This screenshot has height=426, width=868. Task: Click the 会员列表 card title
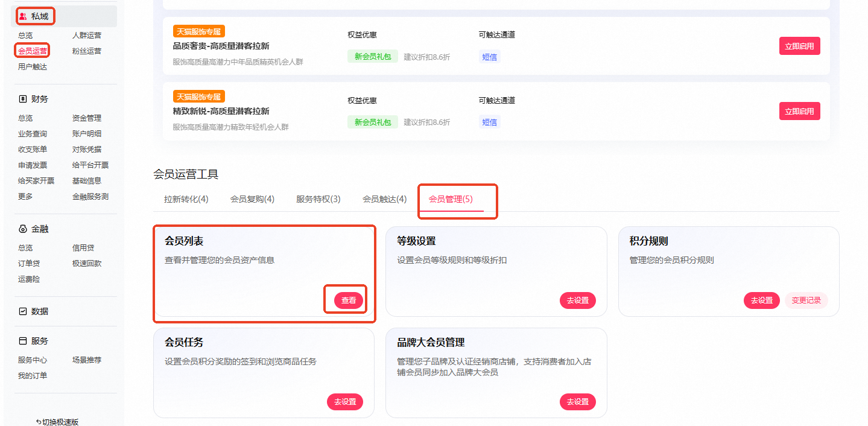point(184,241)
